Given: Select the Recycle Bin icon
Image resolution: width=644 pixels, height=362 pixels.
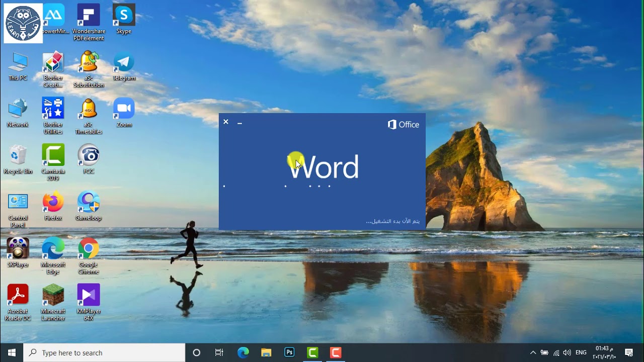Looking at the screenshot, I should (18, 160).
